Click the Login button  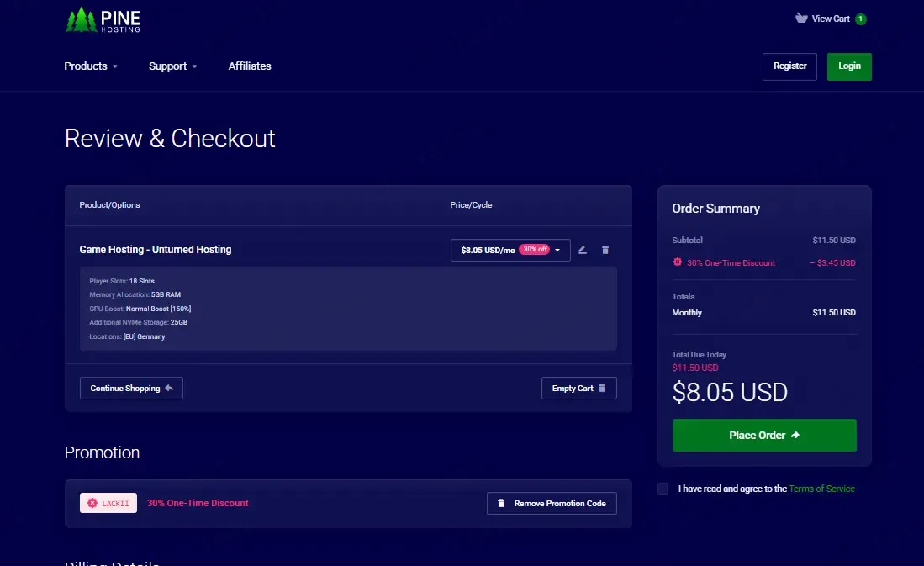click(x=849, y=66)
